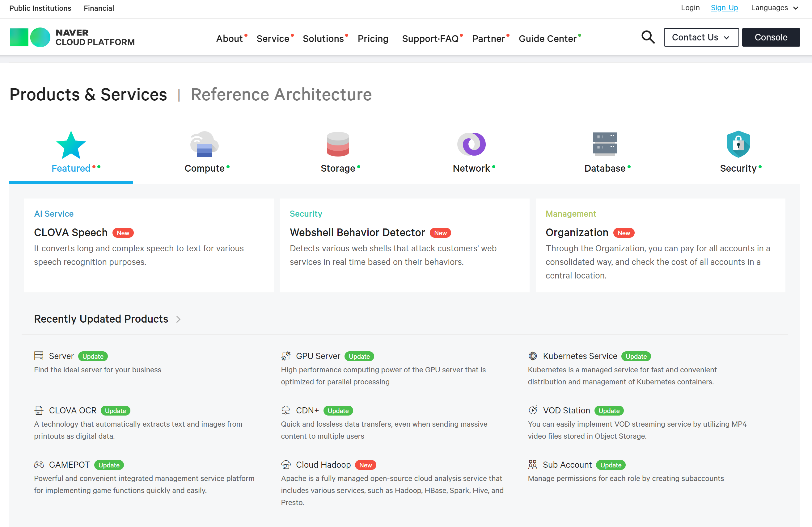Click the Security category label above Webshell

pyautogui.click(x=306, y=214)
